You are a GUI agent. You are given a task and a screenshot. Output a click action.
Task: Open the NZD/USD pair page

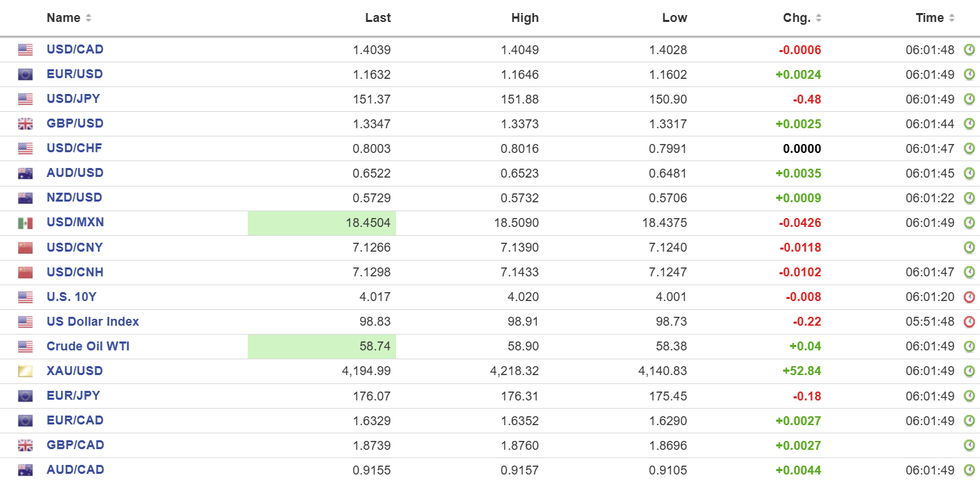point(74,197)
